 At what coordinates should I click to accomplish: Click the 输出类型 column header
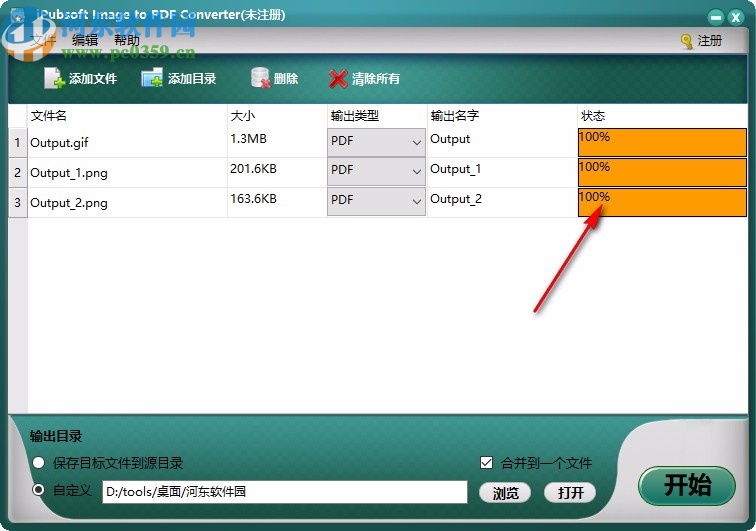coord(377,116)
